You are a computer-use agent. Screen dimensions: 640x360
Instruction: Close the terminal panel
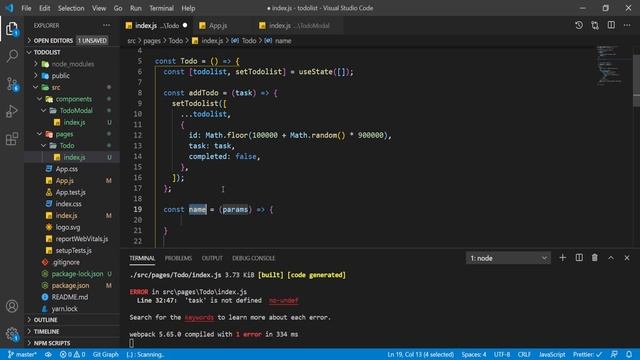tap(627, 258)
